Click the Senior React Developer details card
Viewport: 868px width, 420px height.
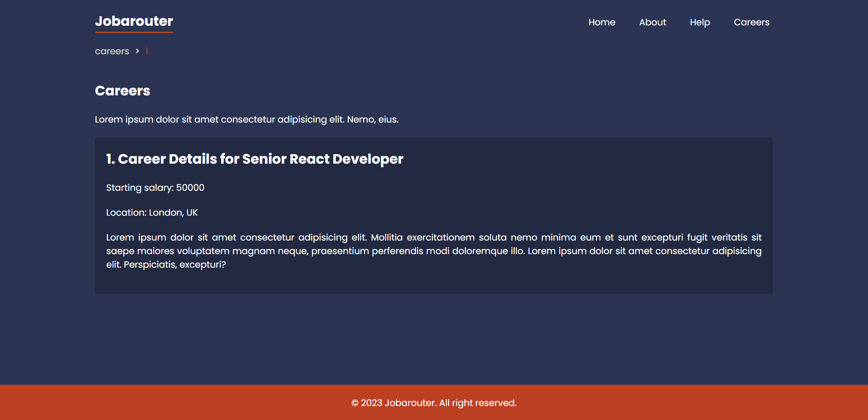point(434,215)
